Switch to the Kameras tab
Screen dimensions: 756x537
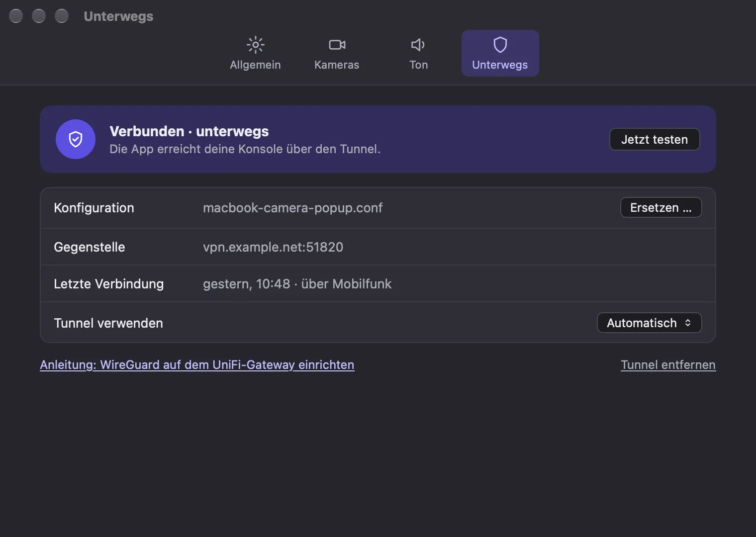[337, 53]
